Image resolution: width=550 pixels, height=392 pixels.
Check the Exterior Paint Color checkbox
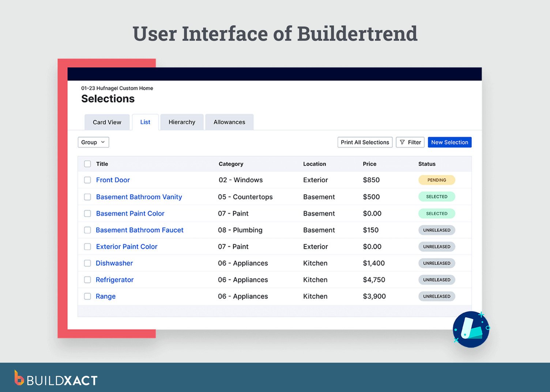click(87, 247)
